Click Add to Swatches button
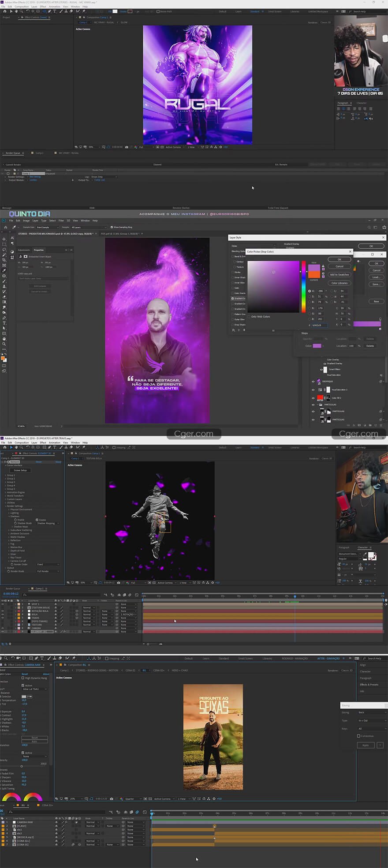 tap(339, 274)
